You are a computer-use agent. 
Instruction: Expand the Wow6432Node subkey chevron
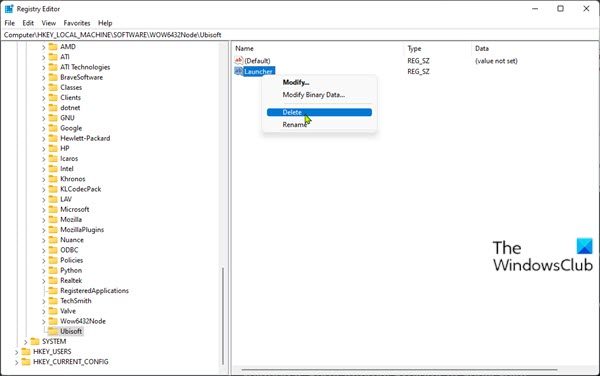tap(43, 321)
